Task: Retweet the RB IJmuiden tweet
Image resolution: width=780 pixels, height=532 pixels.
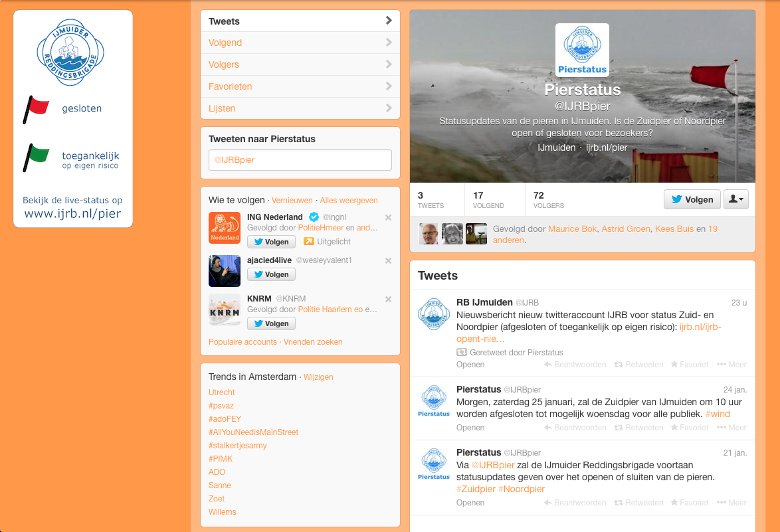Action: tap(638, 365)
